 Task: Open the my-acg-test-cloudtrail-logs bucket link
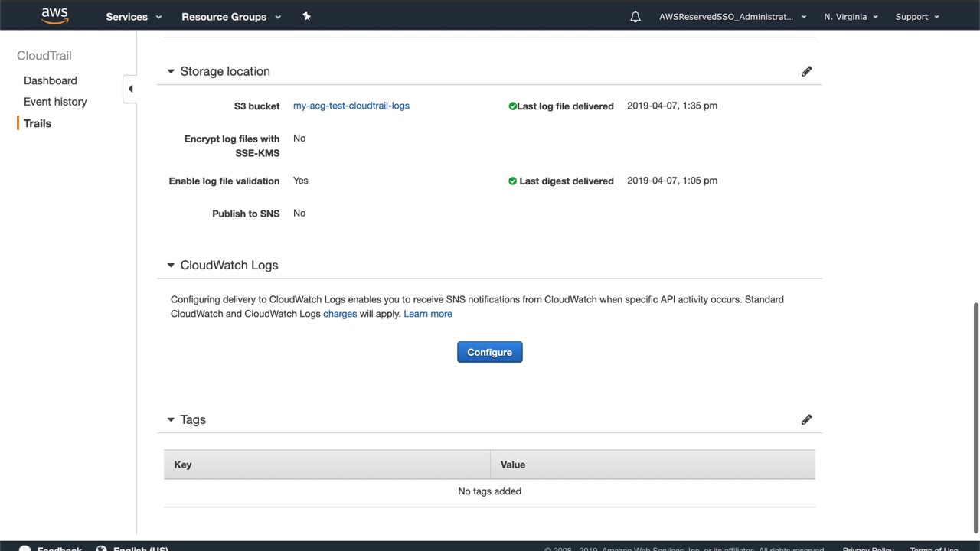click(351, 106)
